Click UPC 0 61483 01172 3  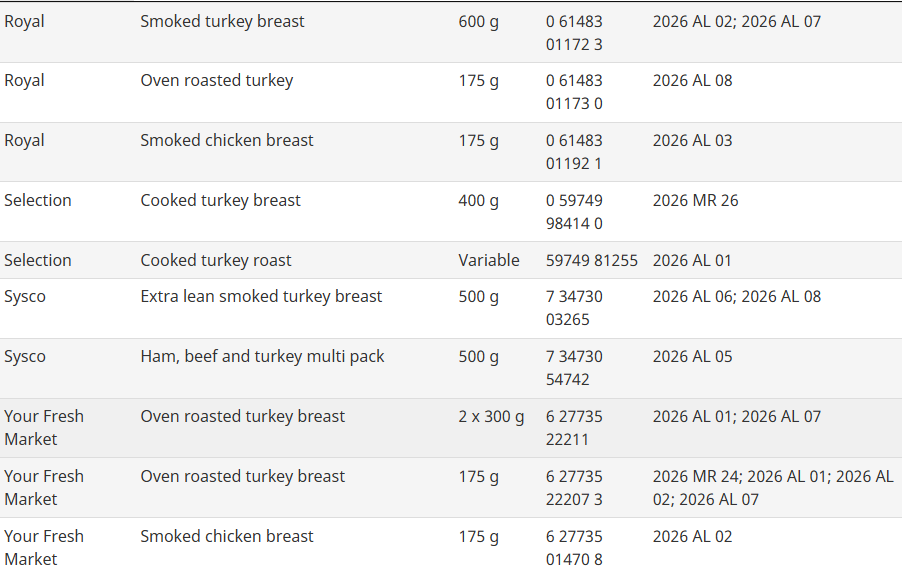(574, 33)
